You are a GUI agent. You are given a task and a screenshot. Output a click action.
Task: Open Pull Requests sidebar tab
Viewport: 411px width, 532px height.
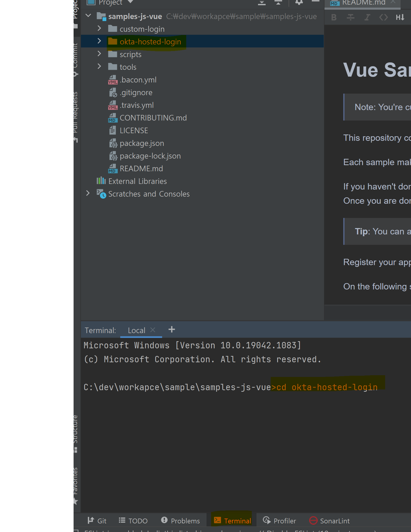tap(76, 117)
